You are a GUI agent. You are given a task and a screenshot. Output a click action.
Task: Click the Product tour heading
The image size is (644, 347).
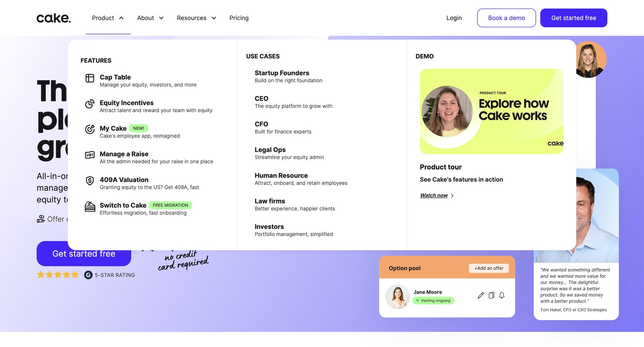[x=440, y=167]
